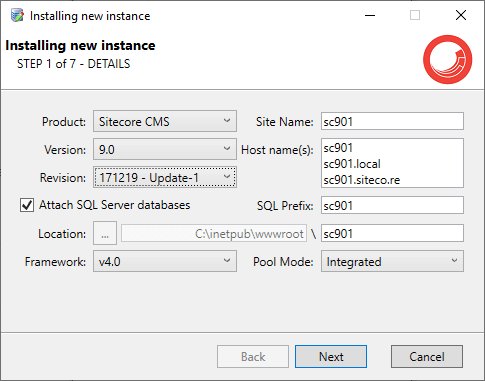This screenshot has height=381, width=485.
Task: Toggle Attach SQL Server databases checkbox
Action: (27, 205)
